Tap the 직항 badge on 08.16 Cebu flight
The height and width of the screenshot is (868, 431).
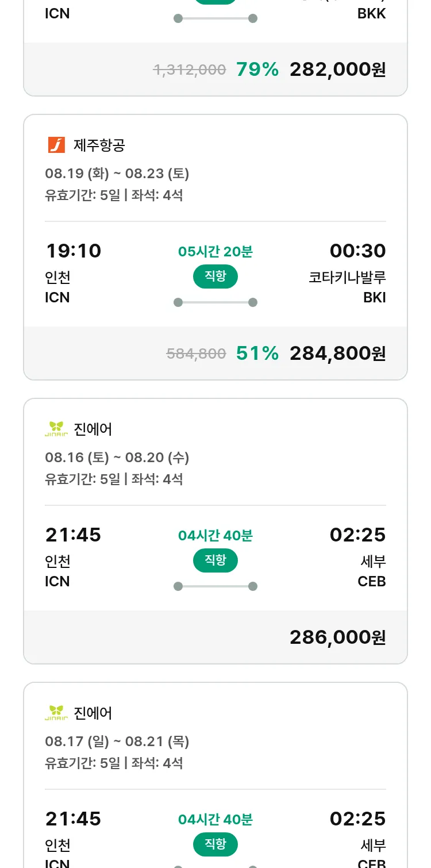215,560
